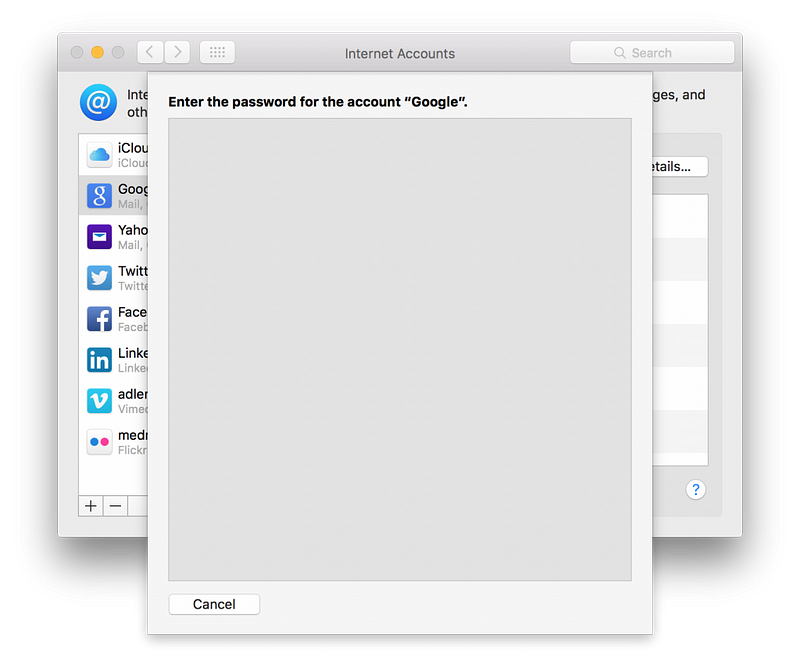Image resolution: width=800 pixels, height=656 pixels.
Task: Go forward with the right arrow button
Action: tap(176, 53)
